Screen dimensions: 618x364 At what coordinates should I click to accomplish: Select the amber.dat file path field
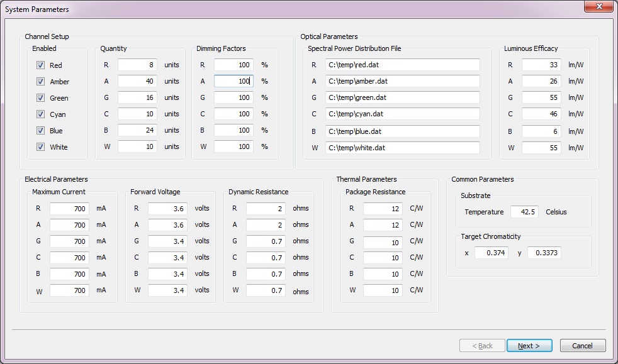pyautogui.click(x=403, y=81)
